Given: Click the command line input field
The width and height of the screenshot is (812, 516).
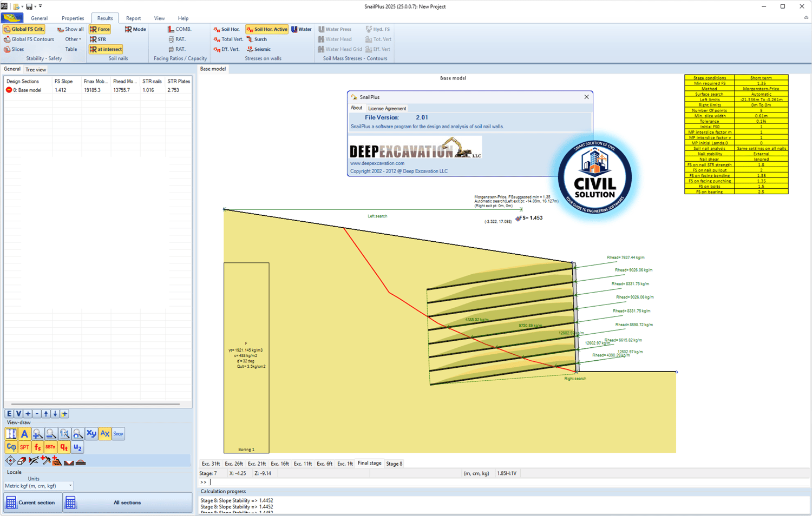Looking at the screenshot, I should pyautogui.click(x=509, y=482).
